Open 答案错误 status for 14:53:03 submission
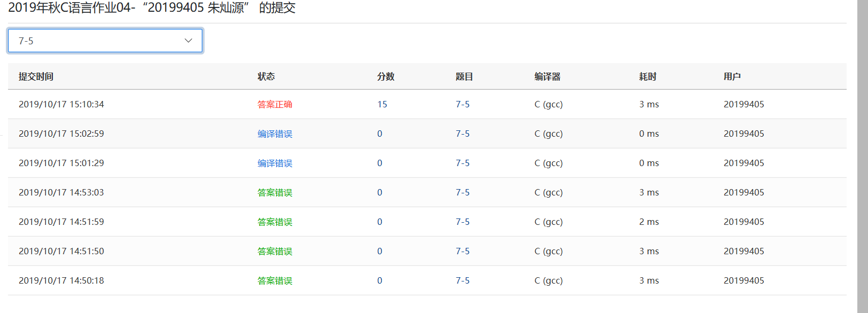Viewport: 868px width, 313px height. pos(275,192)
